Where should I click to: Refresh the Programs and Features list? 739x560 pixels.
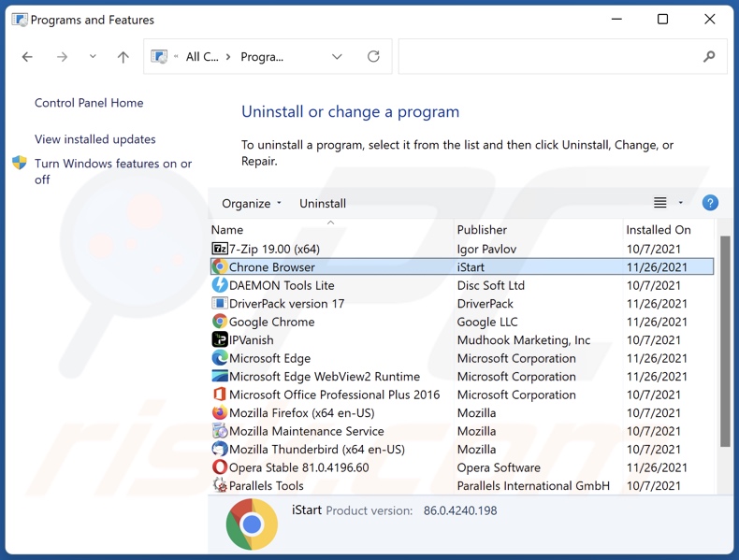point(373,56)
